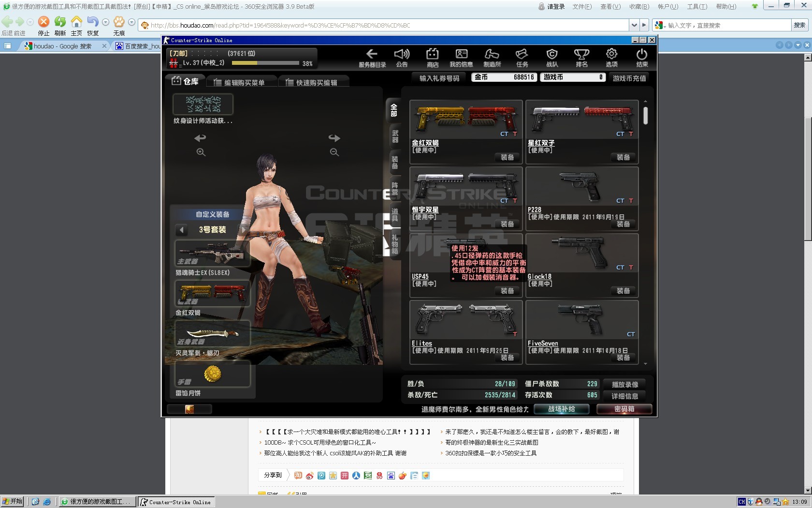Click 装备 button for Glock18

(x=623, y=291)
